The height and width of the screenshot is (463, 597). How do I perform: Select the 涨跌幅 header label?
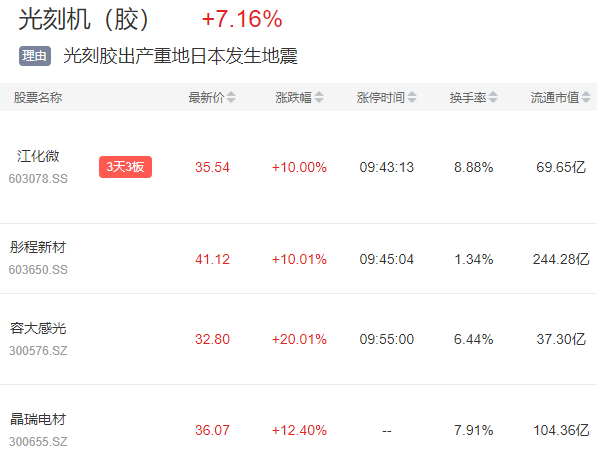[294, 97]
